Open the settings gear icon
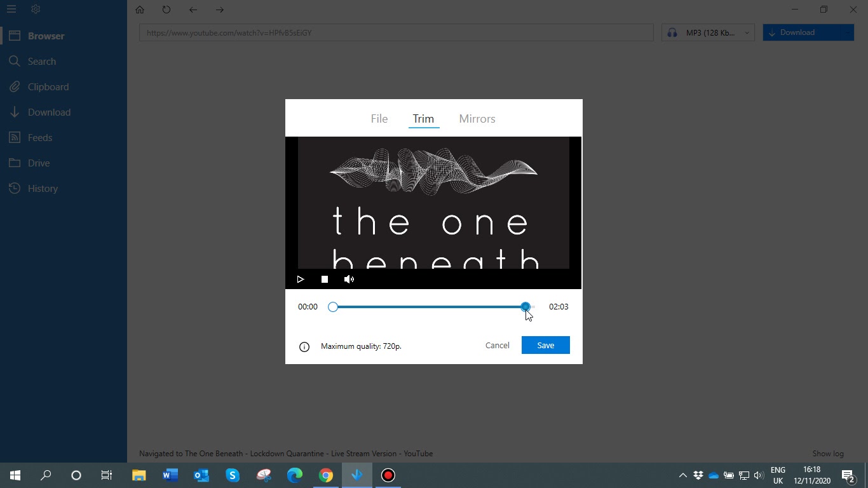868x488 pixels. [36, 10]
